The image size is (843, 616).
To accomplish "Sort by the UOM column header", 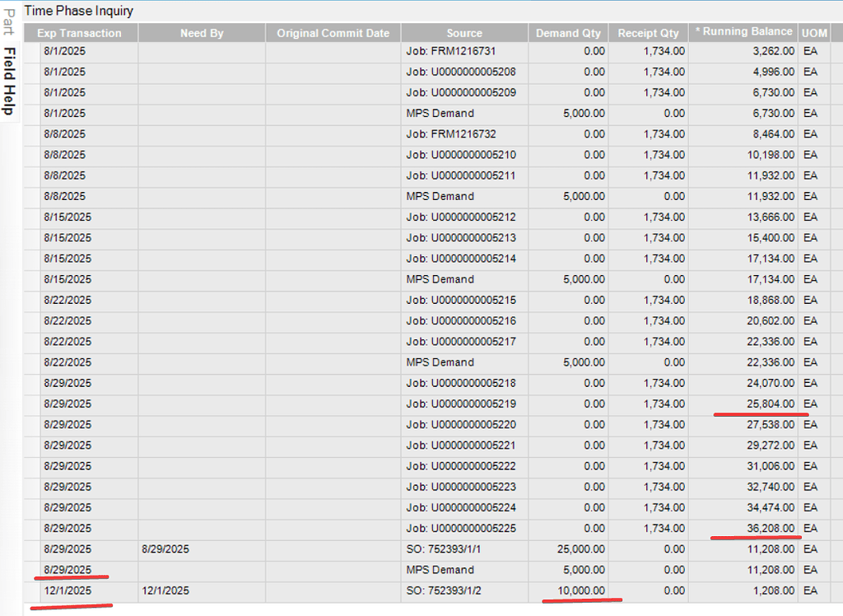I will pos(813,32).
